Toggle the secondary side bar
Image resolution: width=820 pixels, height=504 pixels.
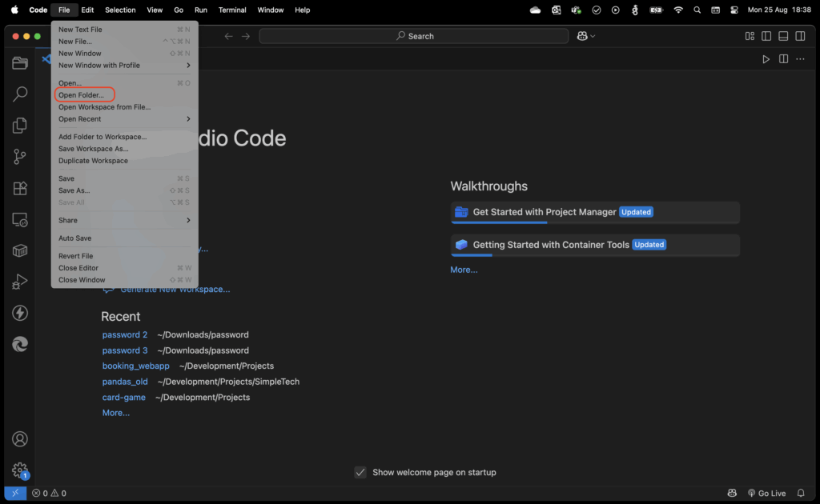(x=800, y=36)
